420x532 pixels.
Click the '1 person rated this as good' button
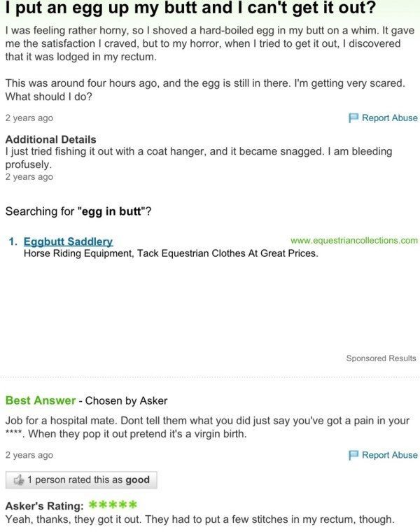pyautogui.click(x=81, y=479)
